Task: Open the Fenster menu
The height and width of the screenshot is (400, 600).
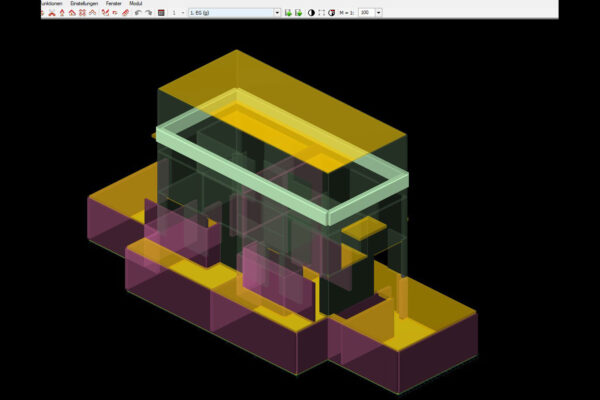Action: point(114,3)
